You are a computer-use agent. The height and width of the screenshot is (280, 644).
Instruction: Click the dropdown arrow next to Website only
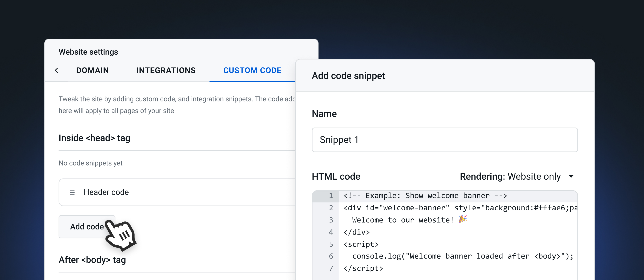(571, 176)
